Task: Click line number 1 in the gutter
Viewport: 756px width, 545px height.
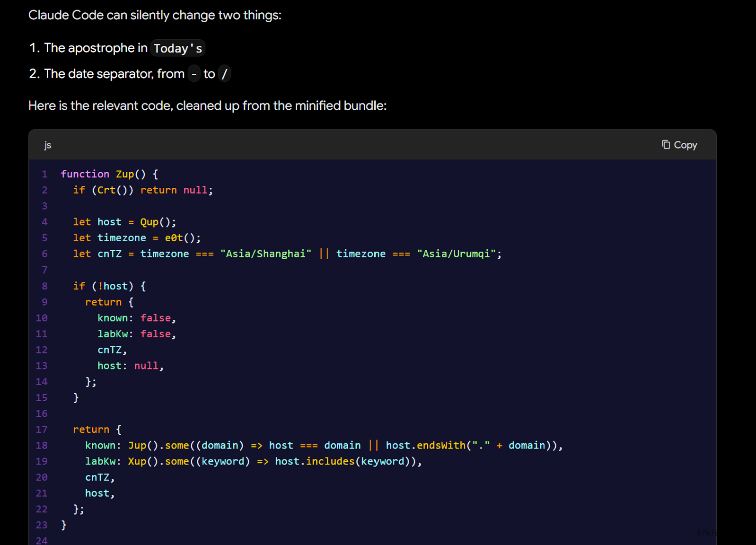Action: pos(44,174)
